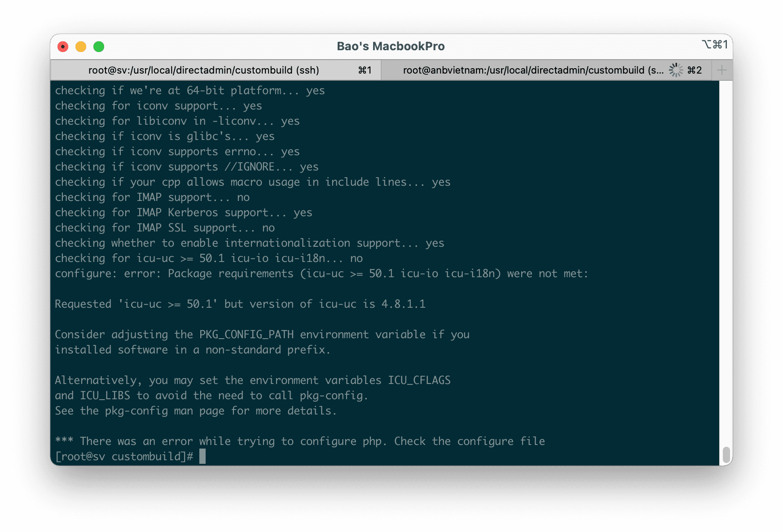This screenshot has height=532, width=783.
Task: Click the Requested icu-uc version line
Action: pos(240,304)
